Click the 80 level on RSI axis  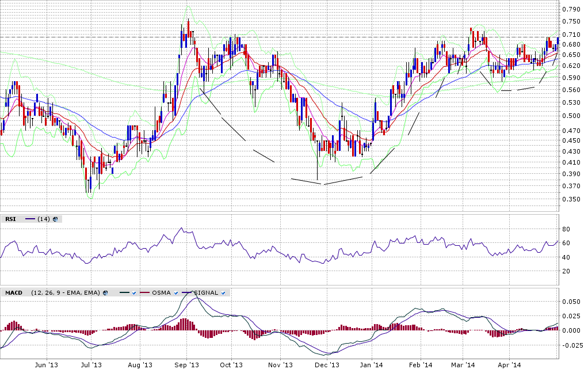coord(567,229)
